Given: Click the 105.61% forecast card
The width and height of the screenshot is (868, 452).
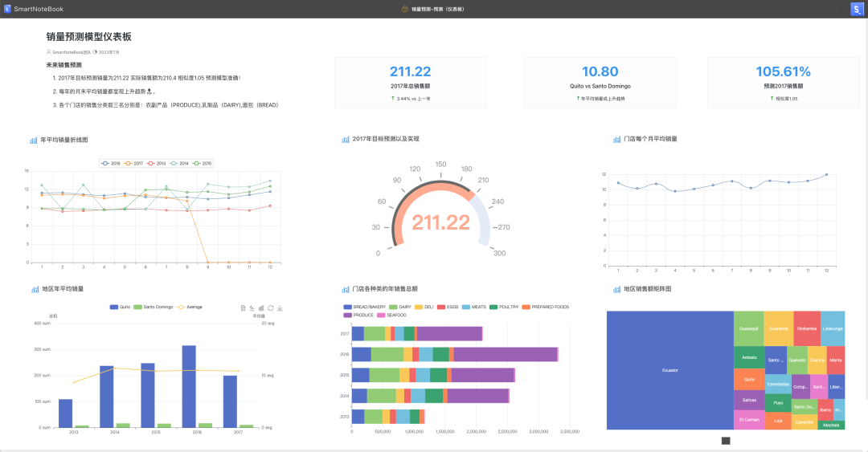Looking at the screenshot, I should pos(784,83).
